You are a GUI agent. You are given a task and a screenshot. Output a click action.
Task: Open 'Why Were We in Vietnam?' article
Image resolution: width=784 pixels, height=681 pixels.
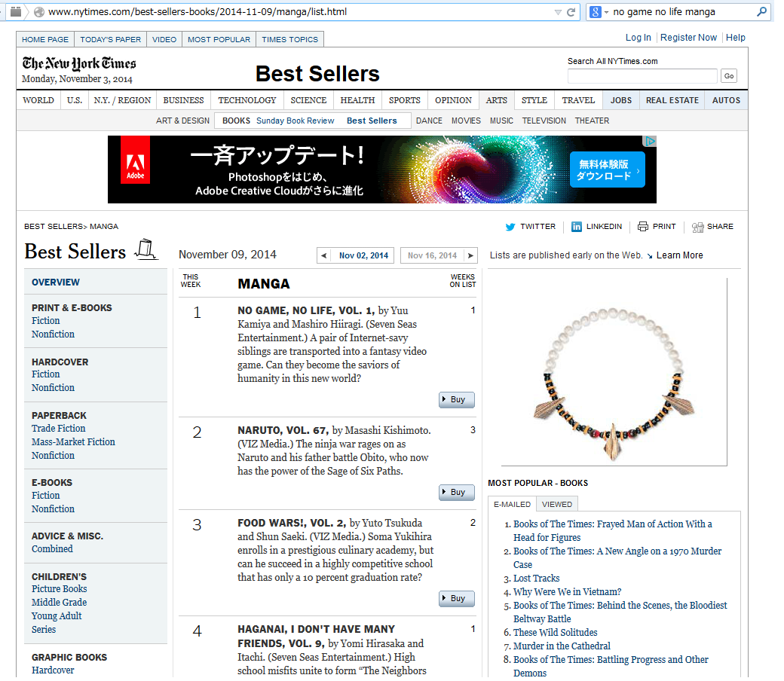coord(567,591)
